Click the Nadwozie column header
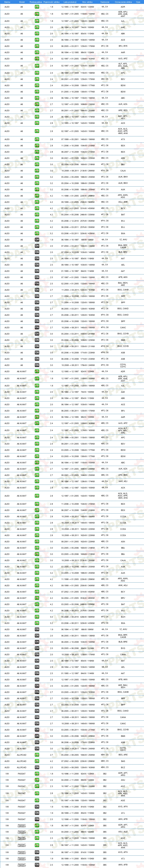The width and height of the screenshot is (144, 868). tap(105, 2)
